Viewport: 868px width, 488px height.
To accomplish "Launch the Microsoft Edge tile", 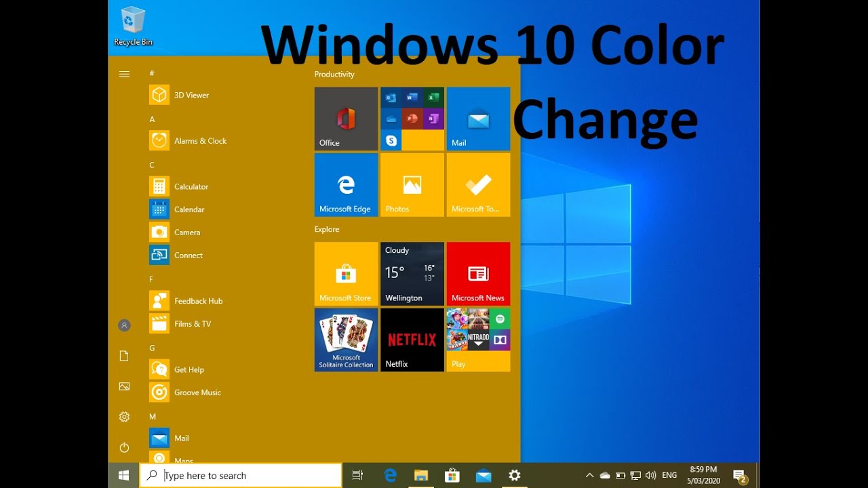I will [x=346, y=185].
